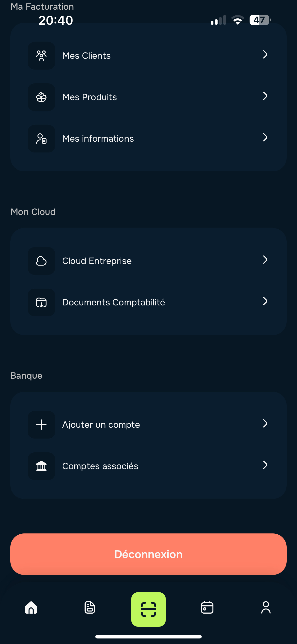Tap the Documents Comptabilité folder icon

pyautogui.click(x=41, y=302)
